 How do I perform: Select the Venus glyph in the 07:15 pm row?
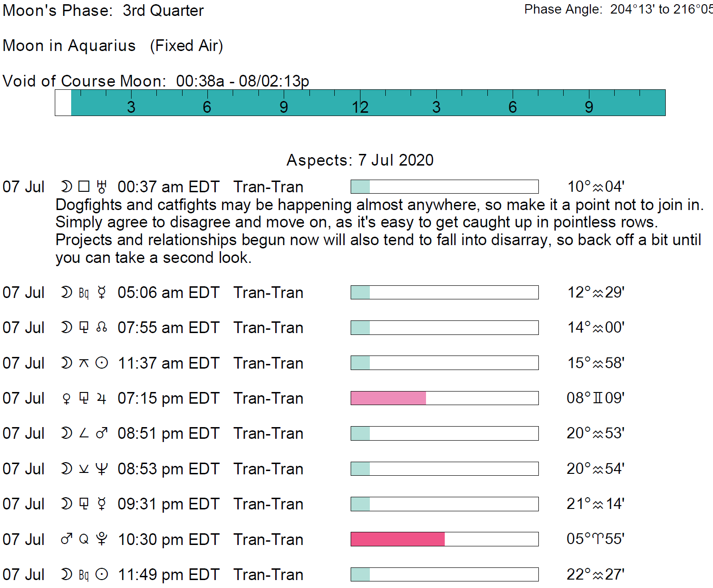(x=66, y=399)
